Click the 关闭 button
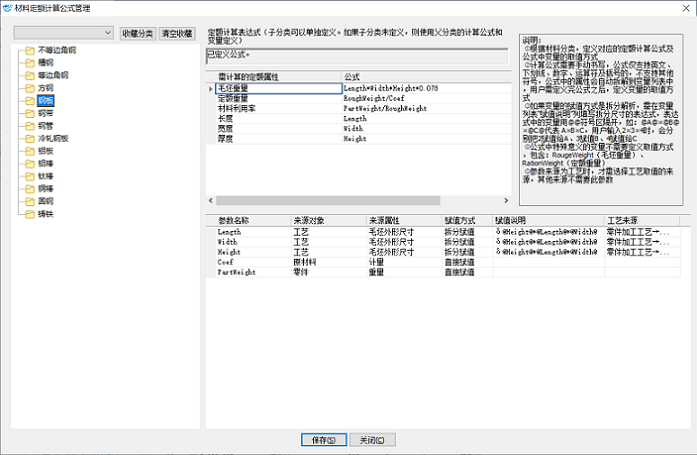Image resolution: width=697 pixels, height=455 pixels. click(371, 440)
